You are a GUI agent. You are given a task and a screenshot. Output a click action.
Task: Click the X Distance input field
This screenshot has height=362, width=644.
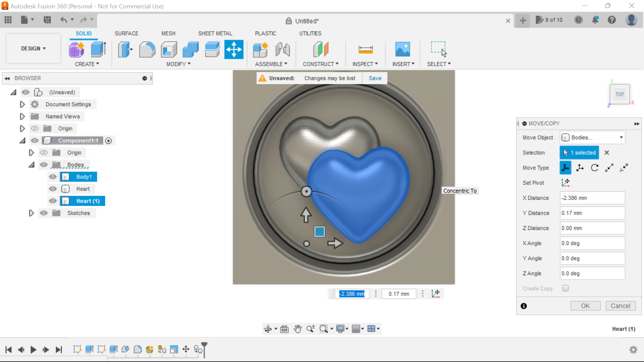pos(592,198)
